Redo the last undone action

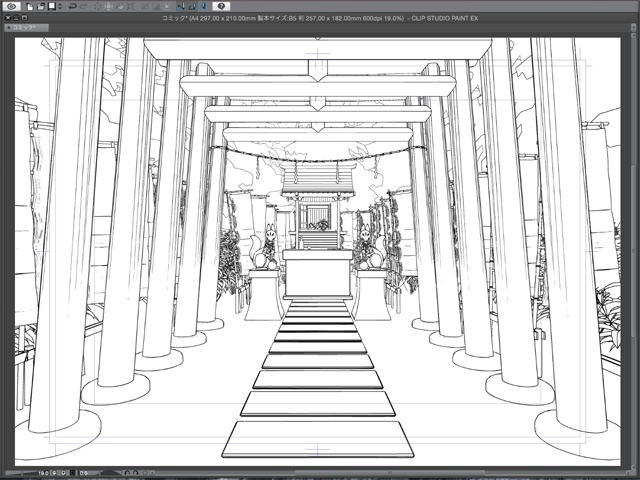pos(83,6)
